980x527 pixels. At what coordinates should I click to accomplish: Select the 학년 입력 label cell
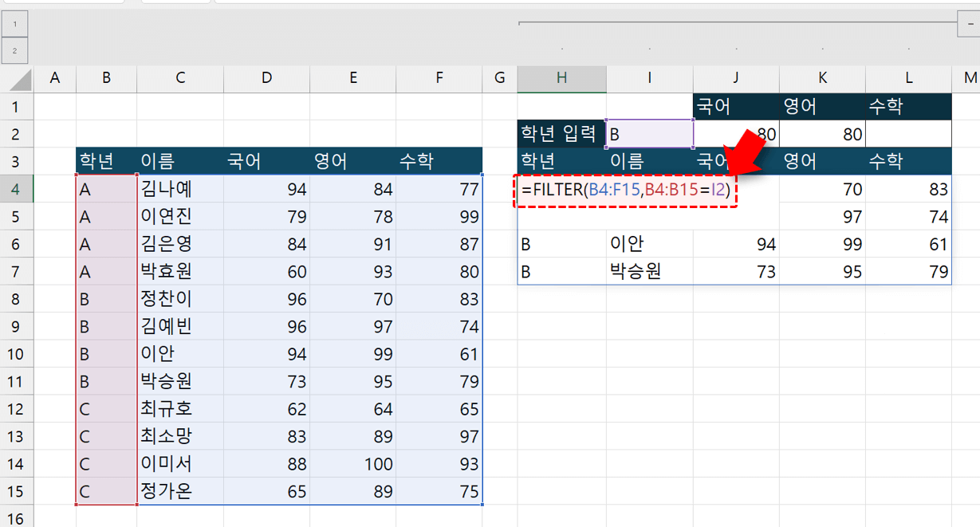(x=561, y=134)
